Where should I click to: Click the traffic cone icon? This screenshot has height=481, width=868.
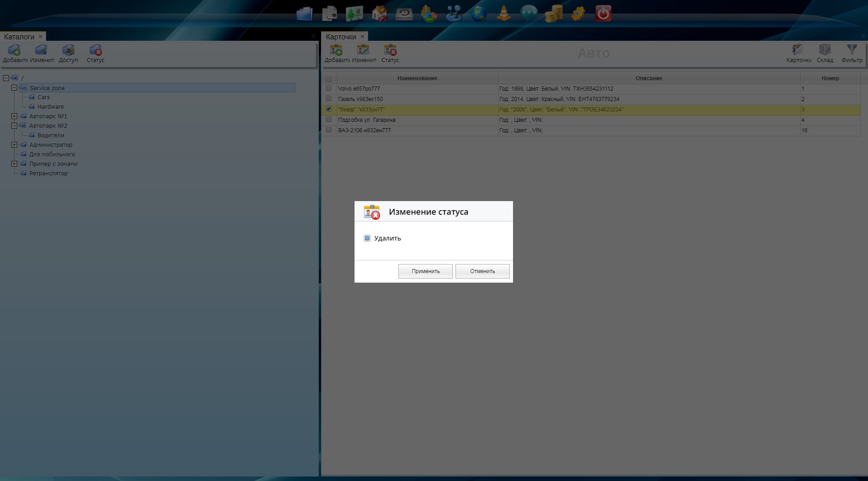tap(504, 14)
